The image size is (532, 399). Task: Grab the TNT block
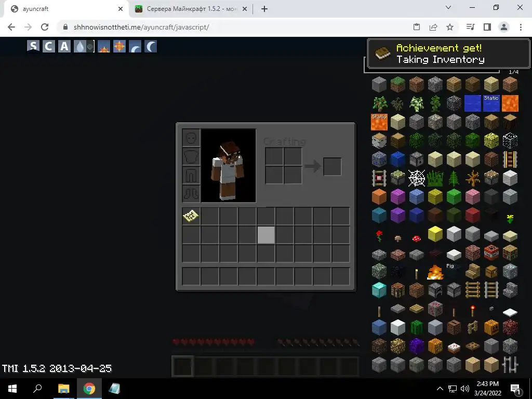[x=491, y=252]
